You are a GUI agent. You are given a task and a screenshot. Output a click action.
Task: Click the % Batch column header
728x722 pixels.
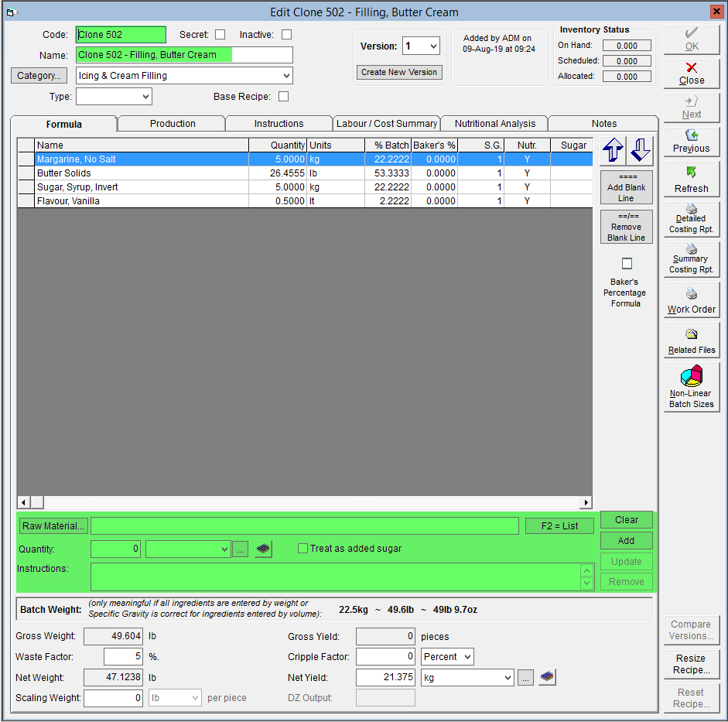point(388,145)
